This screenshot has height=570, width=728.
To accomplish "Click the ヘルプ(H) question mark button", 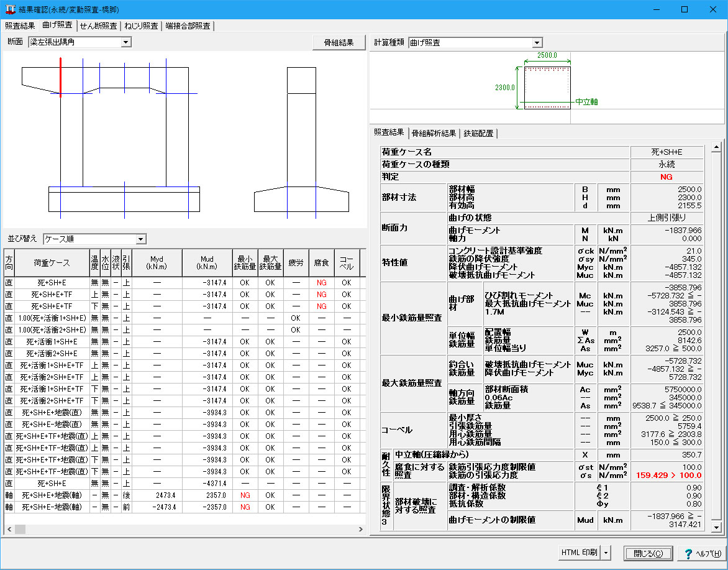I will click(703, 553).
